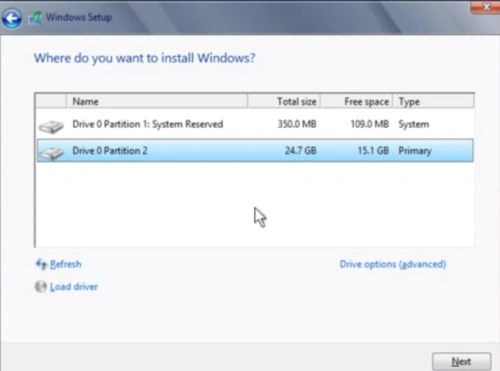Click the 350.0 MB total size value
Image resolution: width=500 pixels, height=371 pixels.
point(297,124)
